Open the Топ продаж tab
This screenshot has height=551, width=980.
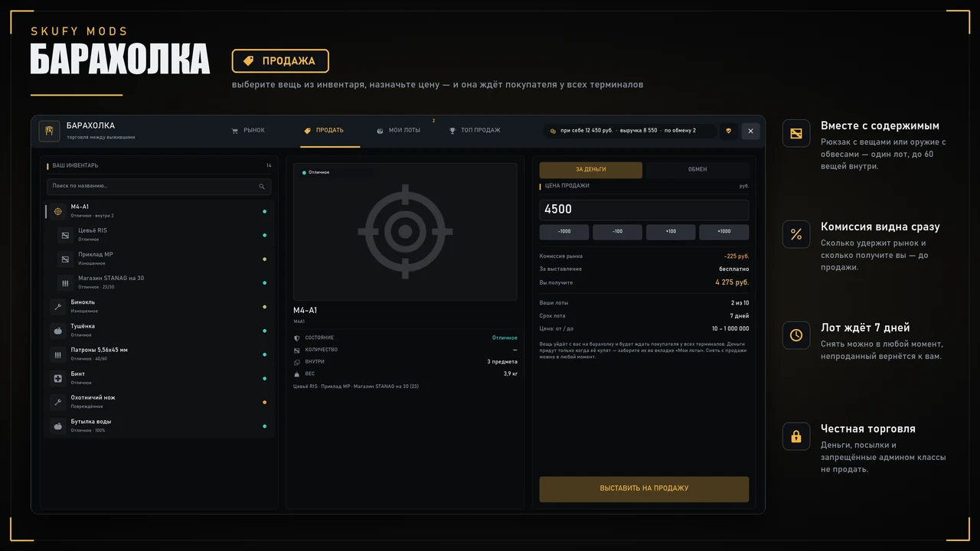coord(475,131)
